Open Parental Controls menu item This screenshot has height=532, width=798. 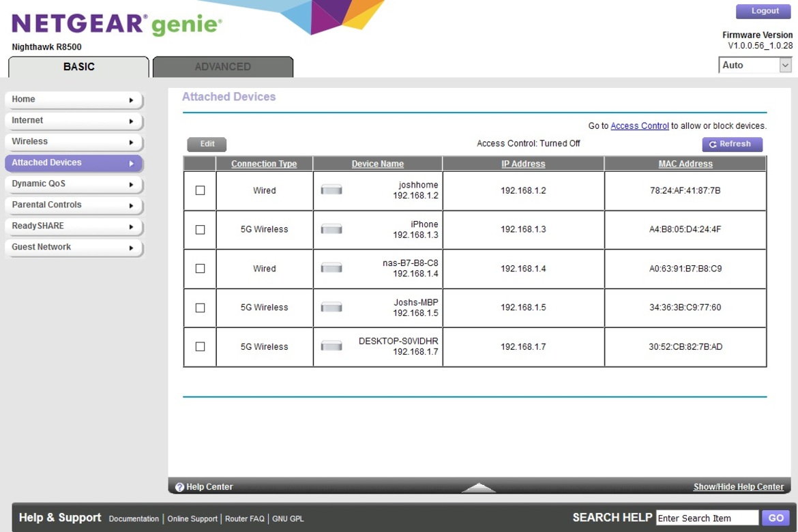[74, 205]
